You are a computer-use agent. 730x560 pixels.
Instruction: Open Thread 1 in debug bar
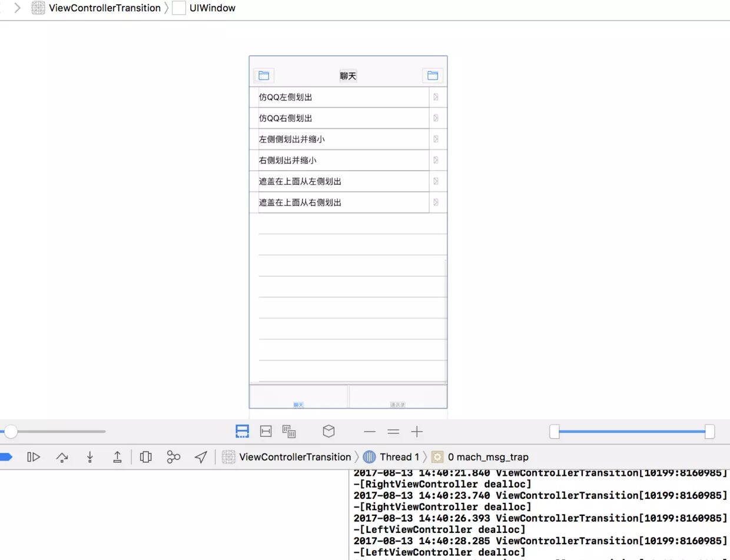(391, 457)
